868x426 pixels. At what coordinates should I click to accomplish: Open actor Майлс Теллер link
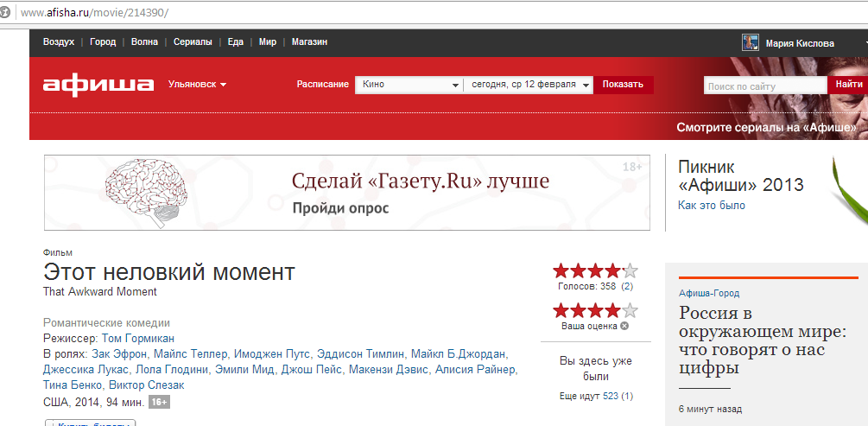click(x=190, y=354)
